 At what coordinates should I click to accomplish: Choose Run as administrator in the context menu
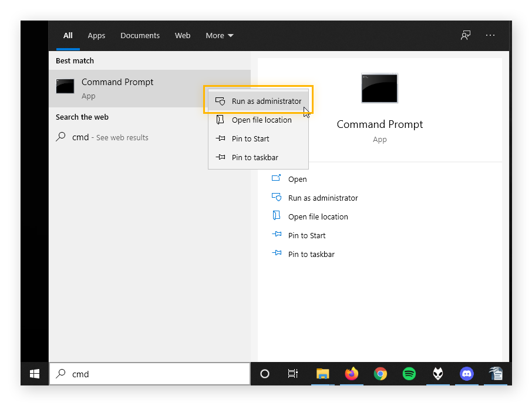coord(258,100)
